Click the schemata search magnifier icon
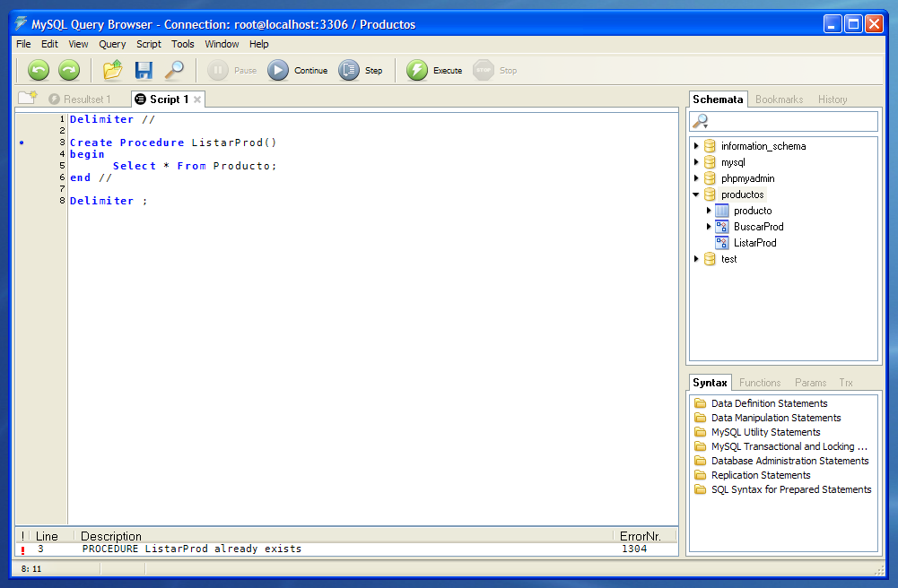Image resolution: width=898 pixels, height=588 pixels. 701,121
